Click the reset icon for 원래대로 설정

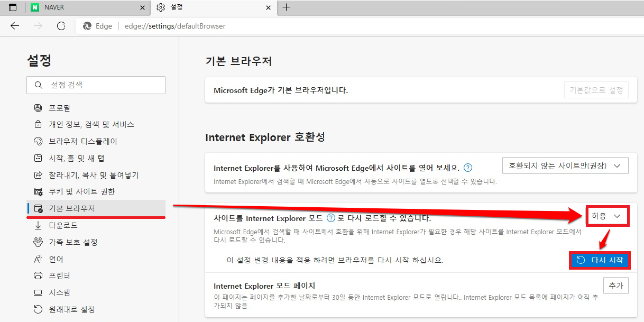click(38, 309)
